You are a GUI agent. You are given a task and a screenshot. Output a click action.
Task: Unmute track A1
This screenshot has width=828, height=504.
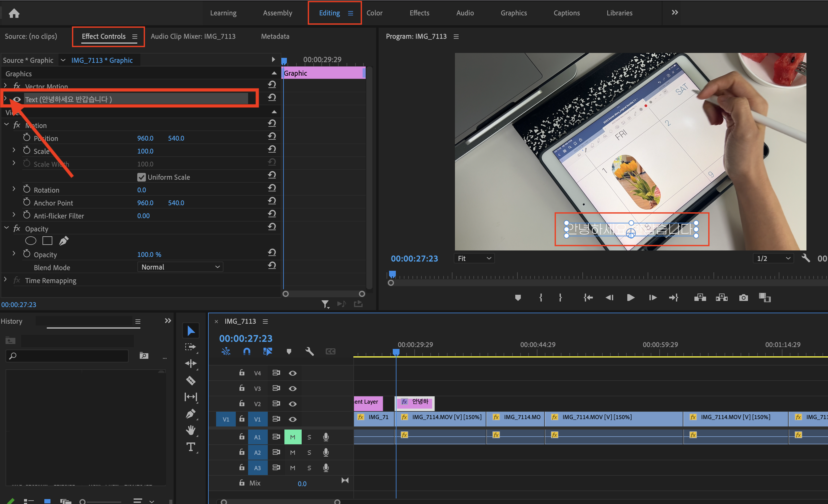point(292,437)
